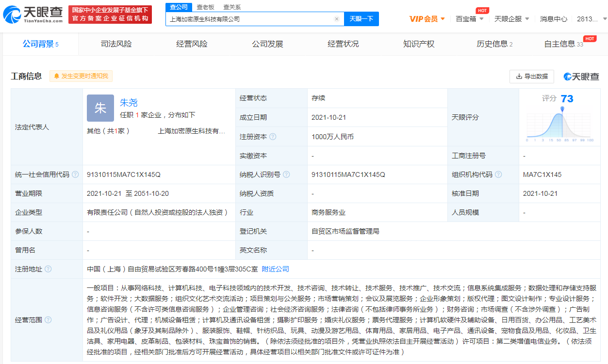The width and height of the screenshot is (608, 364).
Task: Open the 司法风险 tab
Action: [x=116, y=44]
